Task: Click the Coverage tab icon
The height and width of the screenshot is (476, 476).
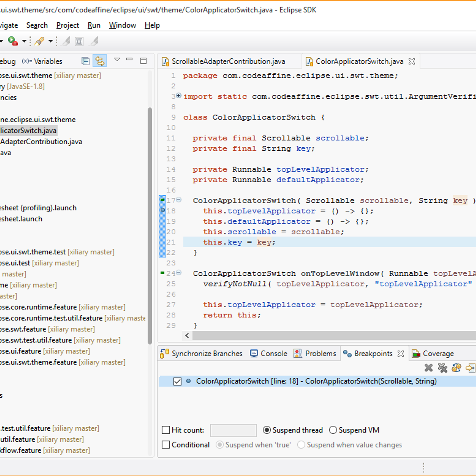Action: click(416, 353)
